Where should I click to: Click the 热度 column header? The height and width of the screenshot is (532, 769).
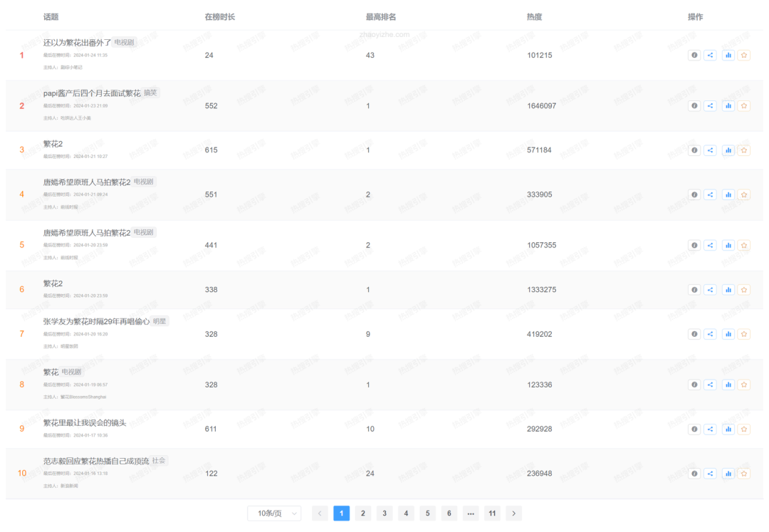(534, 16)
